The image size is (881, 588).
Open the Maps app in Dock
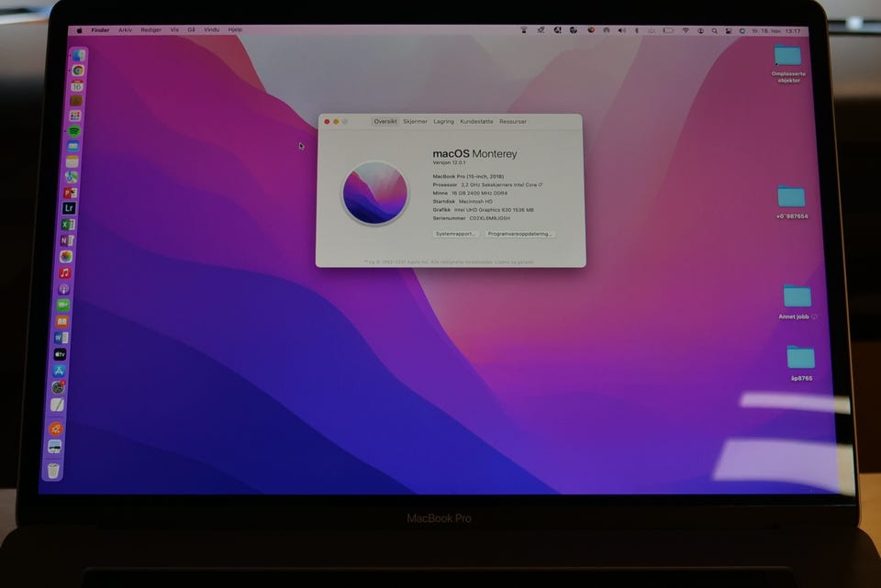pyautogui.click(x=71, y=177)
